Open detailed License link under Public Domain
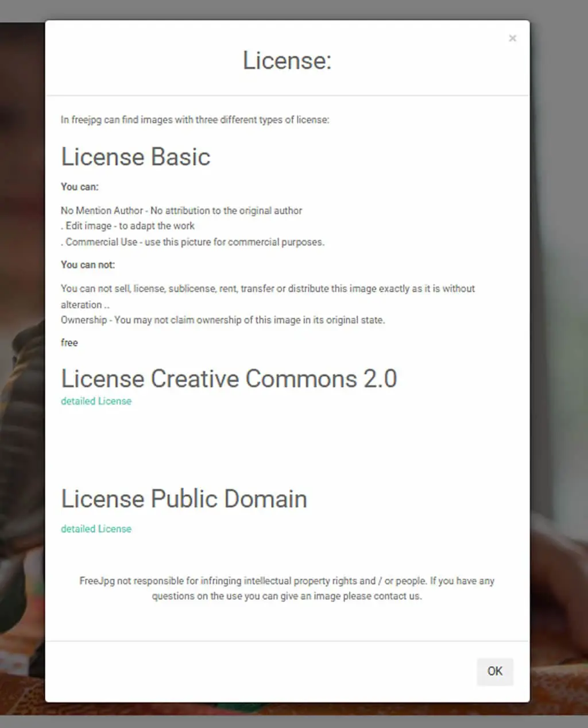Screen dimensions: 588x728 click(96, 529)
